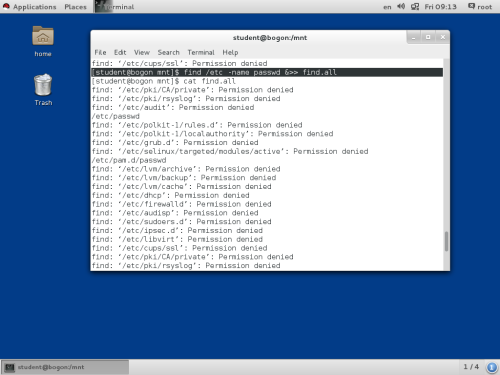Minimize the terminal window
The height and width of the screenshot is (375, 500).
coord(414,37)
